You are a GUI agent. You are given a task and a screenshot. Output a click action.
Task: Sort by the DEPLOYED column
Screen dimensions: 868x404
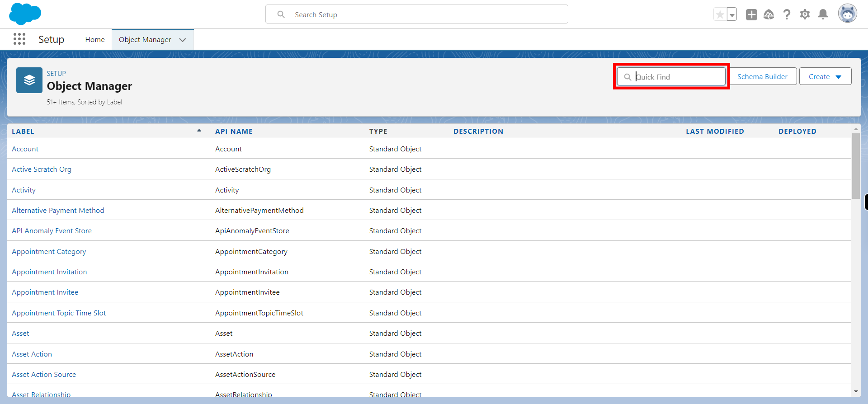[797, 131]
